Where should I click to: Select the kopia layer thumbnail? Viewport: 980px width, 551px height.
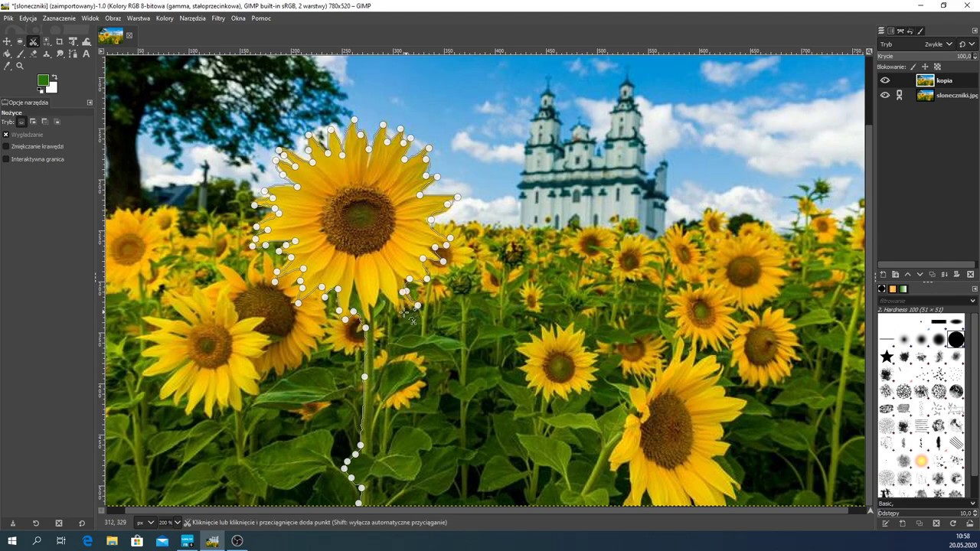(x=925, y=80)
